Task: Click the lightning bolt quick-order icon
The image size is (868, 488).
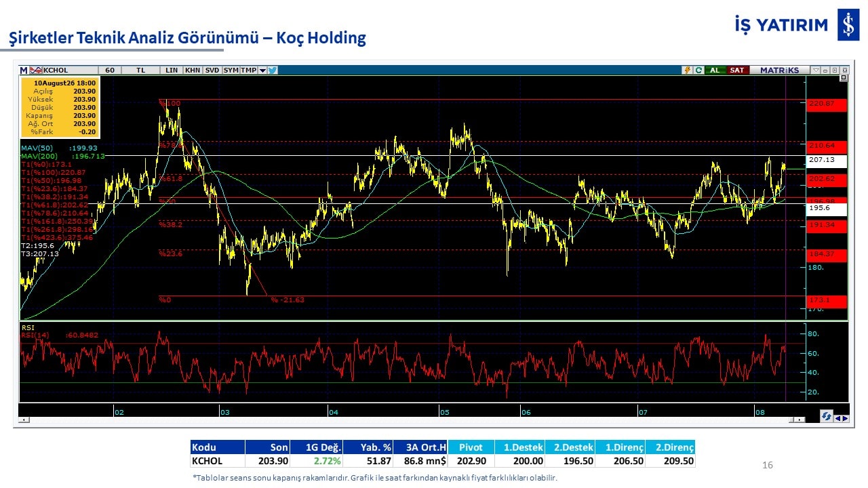Action: (688, 70)
